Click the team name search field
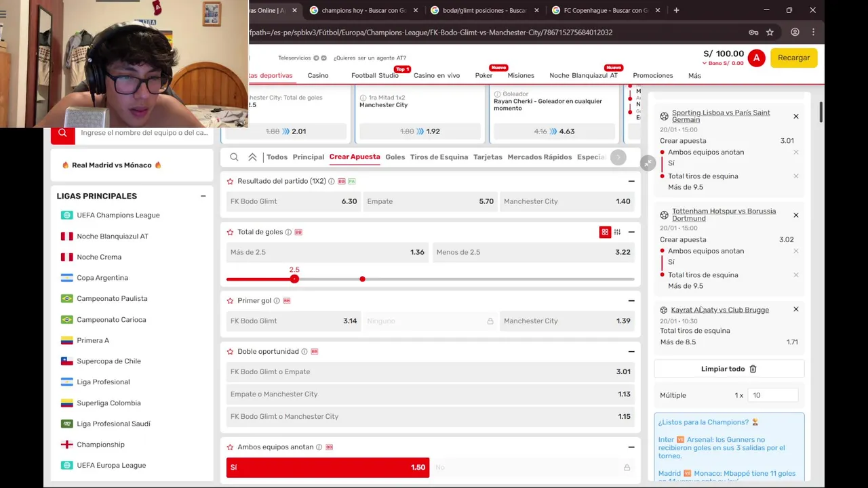The width and height of the screenshot is (868, 488). (144, 133)
